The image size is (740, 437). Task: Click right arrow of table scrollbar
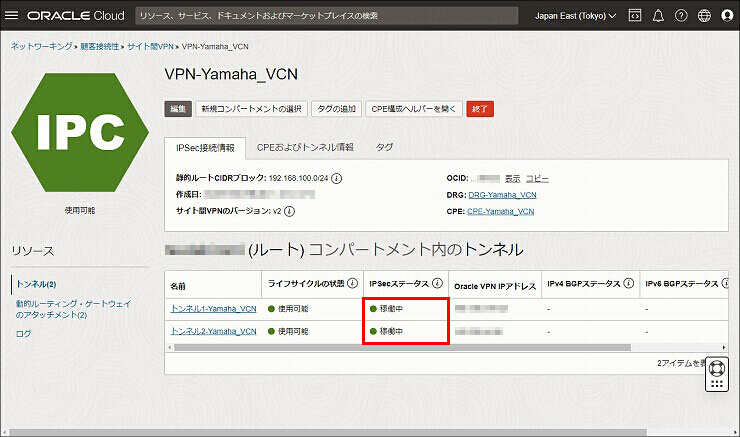(x=724, y=347)
